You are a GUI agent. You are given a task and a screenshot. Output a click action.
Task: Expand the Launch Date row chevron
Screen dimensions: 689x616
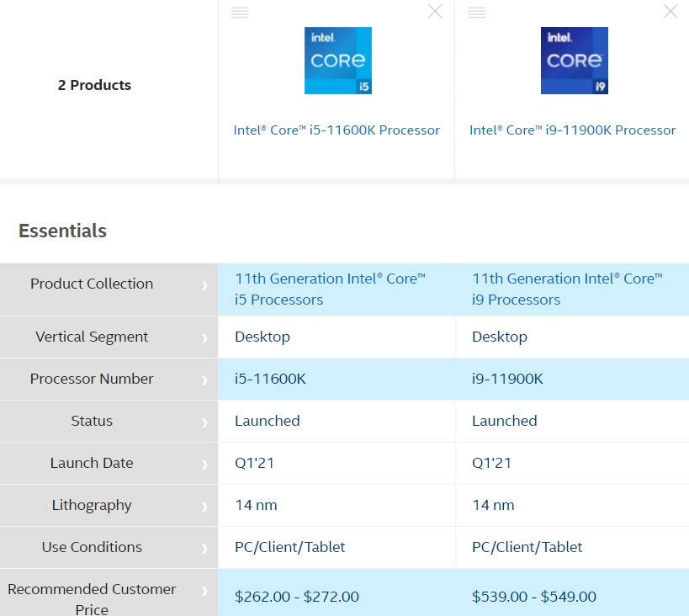[204, 465]
